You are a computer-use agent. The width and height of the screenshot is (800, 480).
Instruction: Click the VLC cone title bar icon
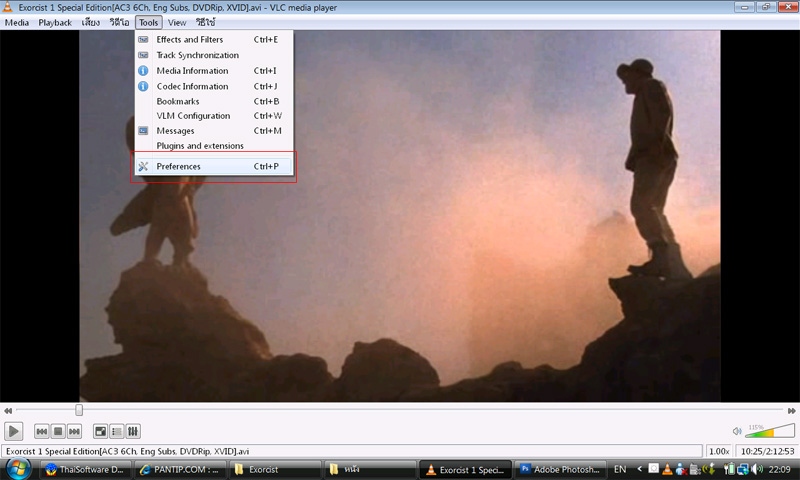tap(7, 7)
